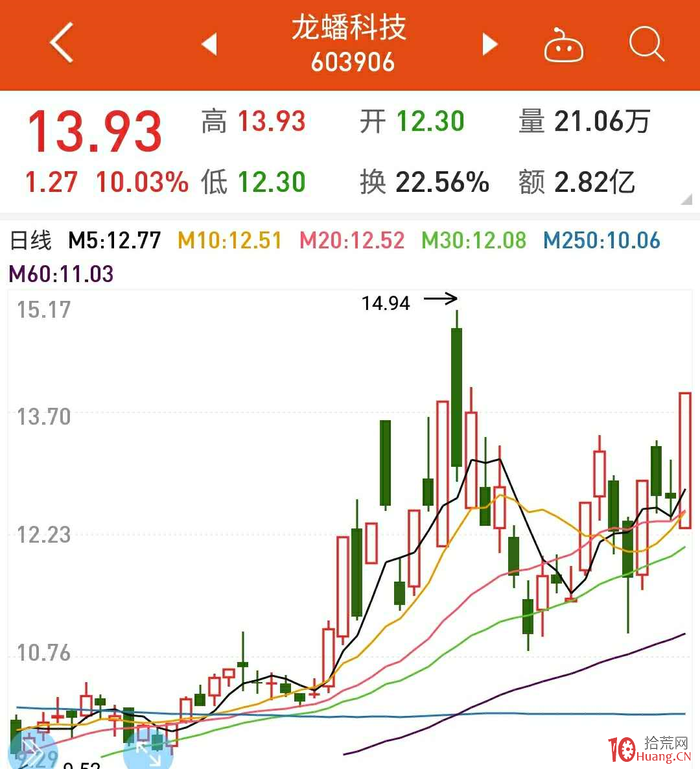700x769 pixels.
Task: Tap the M60:11.03 moving average label
Action: [x=62, y=274]
